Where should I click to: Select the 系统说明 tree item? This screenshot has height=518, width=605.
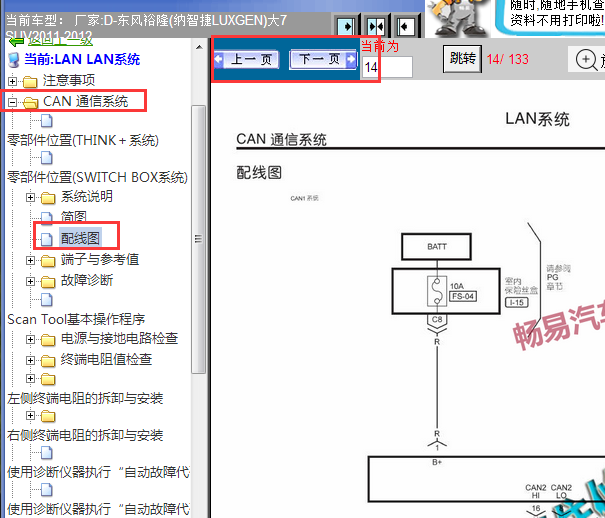86,196
